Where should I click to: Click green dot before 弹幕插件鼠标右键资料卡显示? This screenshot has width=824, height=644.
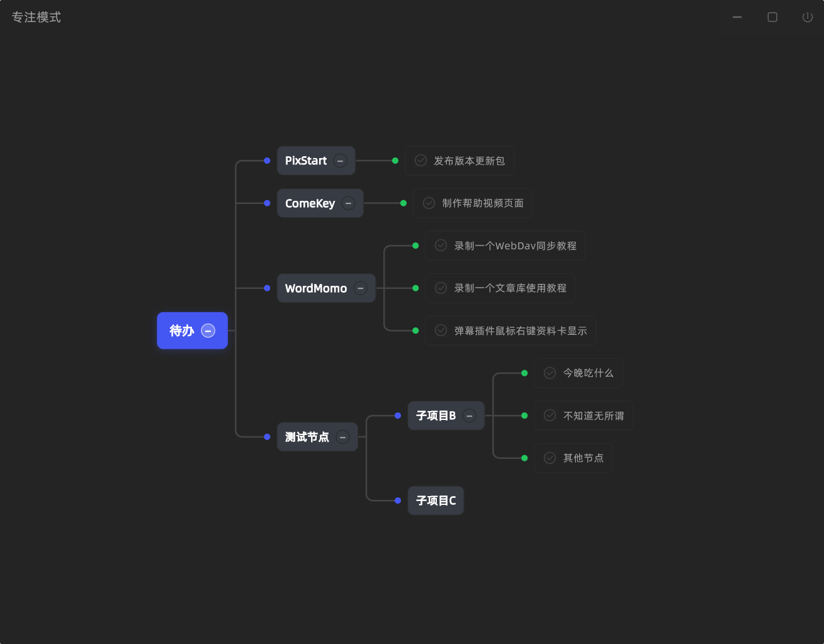[415, 330]
